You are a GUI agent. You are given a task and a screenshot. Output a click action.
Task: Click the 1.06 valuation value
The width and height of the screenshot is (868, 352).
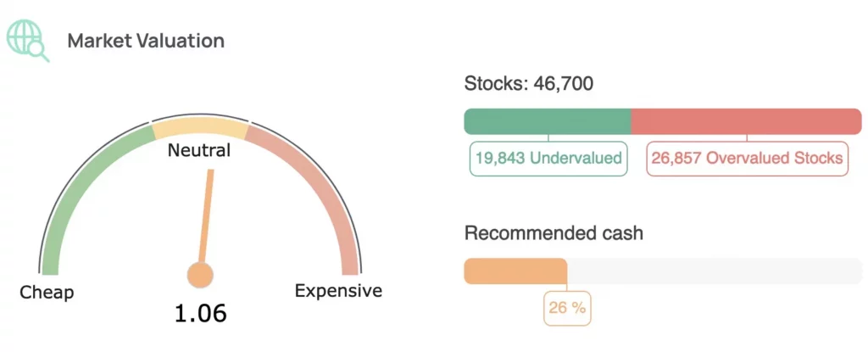[200, 313]
